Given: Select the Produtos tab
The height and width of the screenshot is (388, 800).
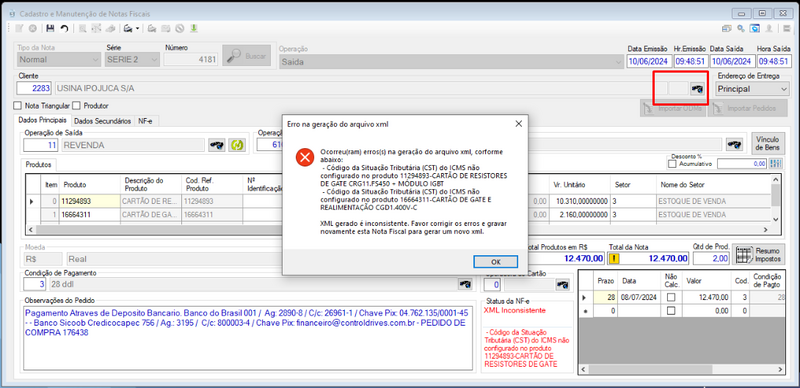Looking at the screenshot, I should tap(39, 165).
